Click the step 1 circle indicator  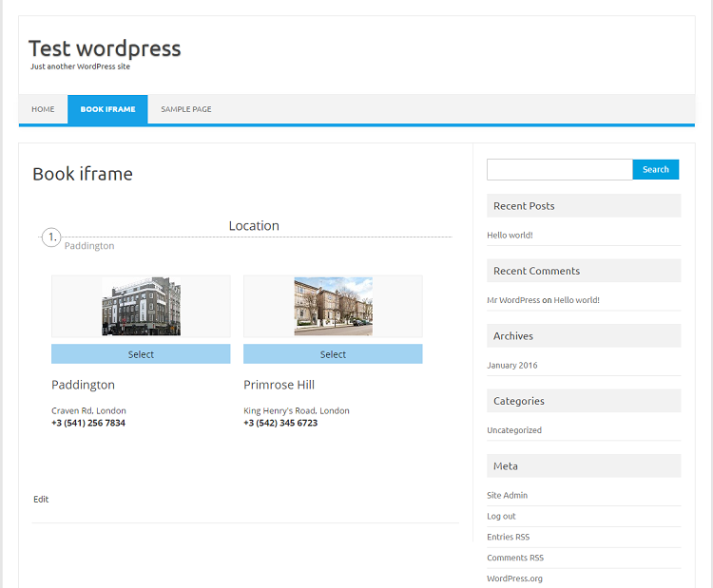tap(52, 237)
